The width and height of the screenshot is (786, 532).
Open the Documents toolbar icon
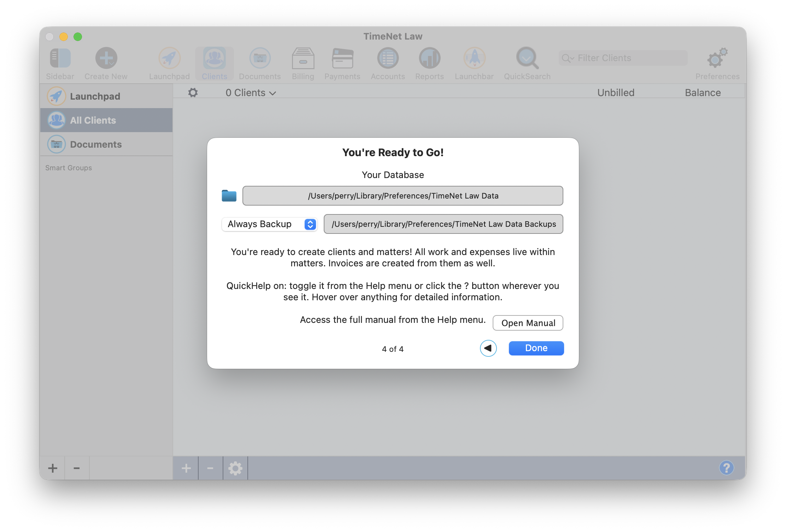point(260,58)
